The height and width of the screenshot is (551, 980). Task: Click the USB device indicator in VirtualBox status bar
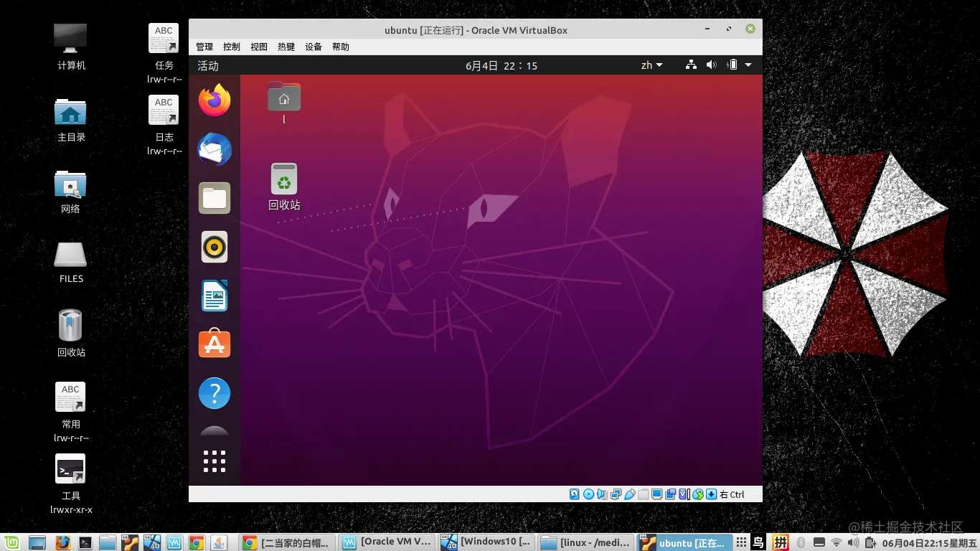[629, 494]
